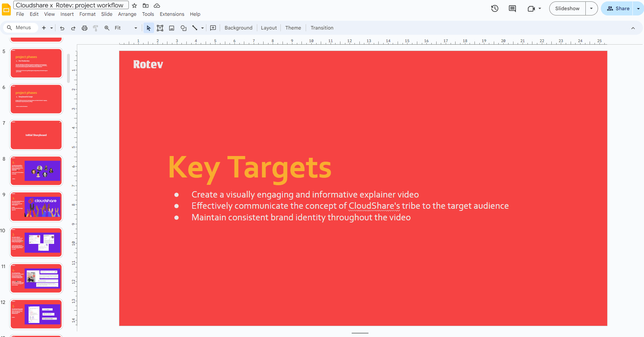644x337 pixels.
Task: Select the line tool
Action: point(195,28)
